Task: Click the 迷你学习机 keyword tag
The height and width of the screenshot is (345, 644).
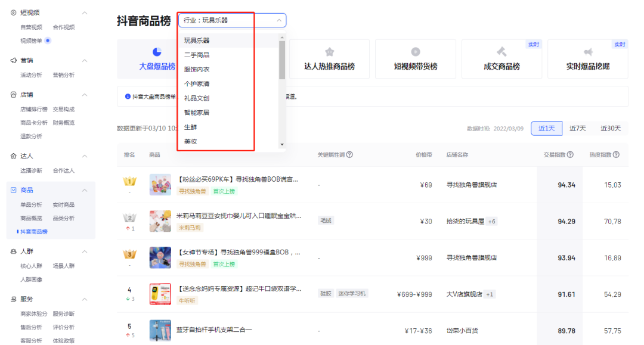Action: pyautogui.click(x=352, y=293)
